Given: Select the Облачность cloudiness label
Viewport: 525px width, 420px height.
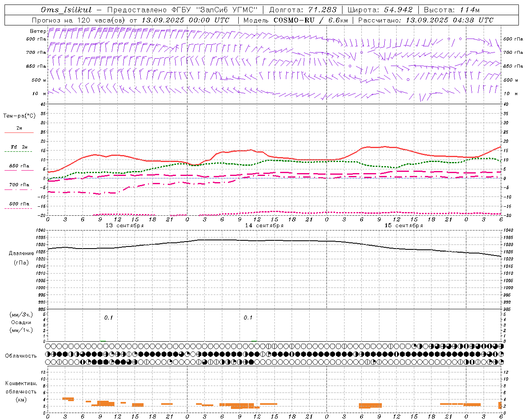Looking at the screenshot, I should [21, 356].
